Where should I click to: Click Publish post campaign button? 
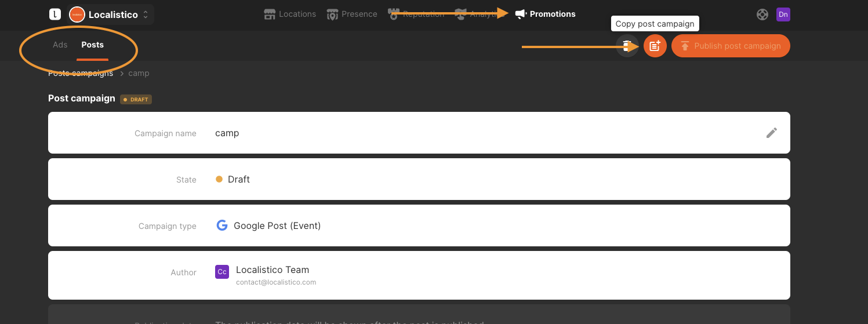click(x=731, y=46)
